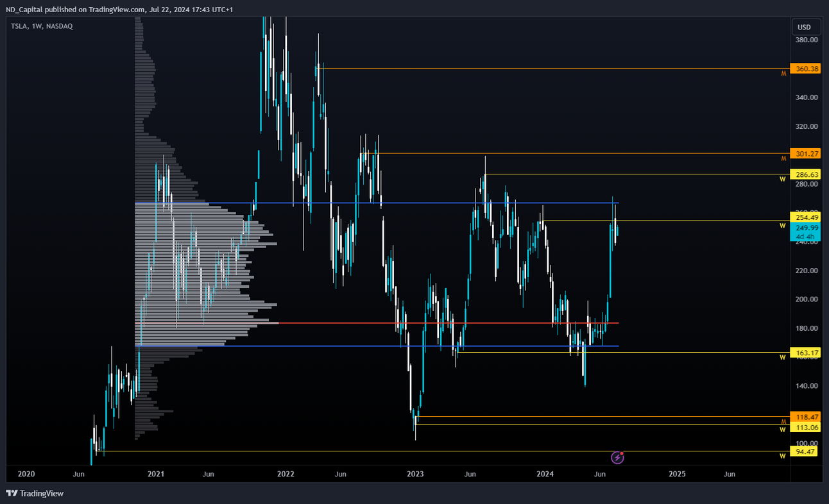Select the white horizontal line at 286.63

637,174
